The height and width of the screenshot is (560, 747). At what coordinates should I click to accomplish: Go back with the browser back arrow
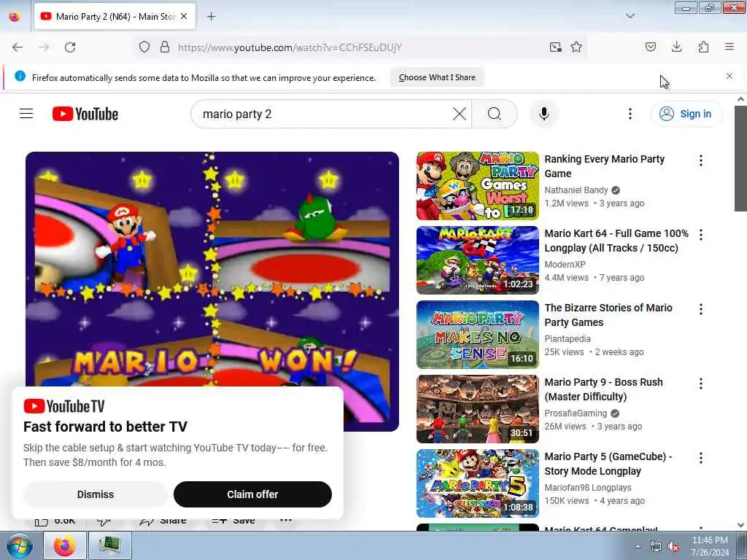click(x=18, y=47)
